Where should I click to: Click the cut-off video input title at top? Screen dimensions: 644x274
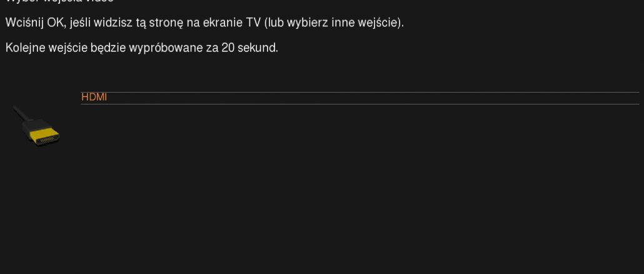click(59, 1)
